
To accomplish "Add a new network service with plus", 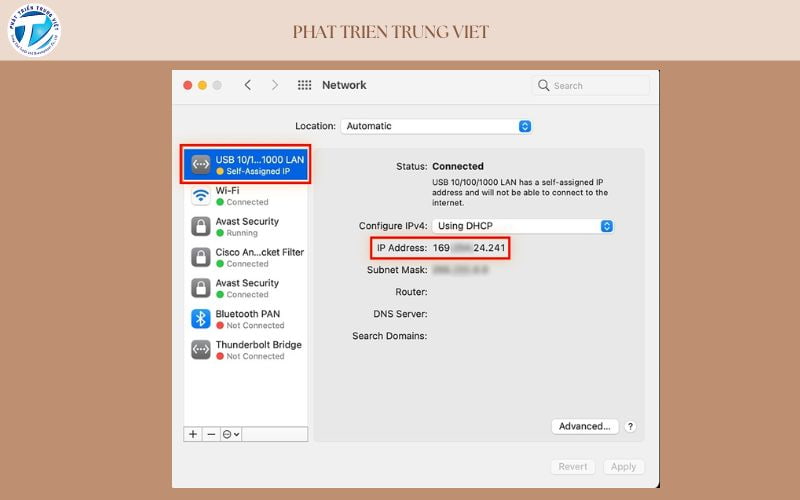I will tap(193, 434).
